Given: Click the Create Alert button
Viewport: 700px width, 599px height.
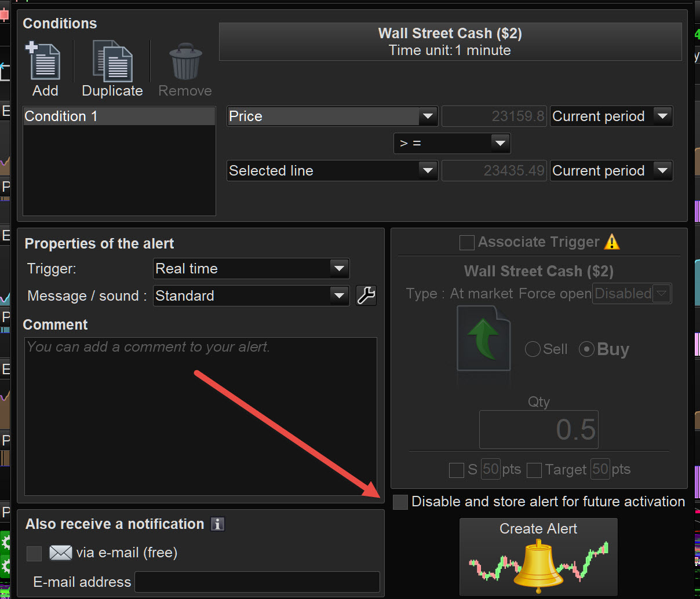Looking at the screenshot, I should coord(538,557).
